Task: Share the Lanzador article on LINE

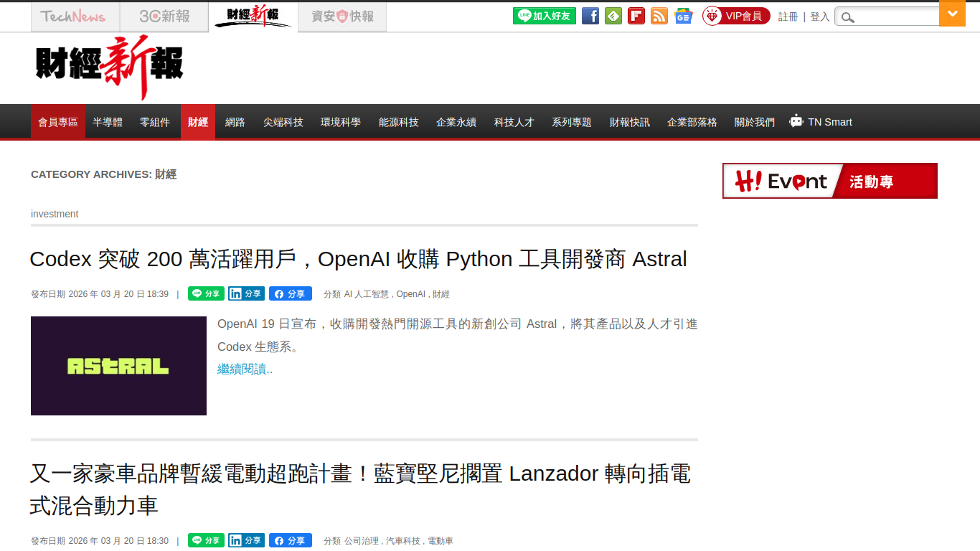Action: click(206, 540)
